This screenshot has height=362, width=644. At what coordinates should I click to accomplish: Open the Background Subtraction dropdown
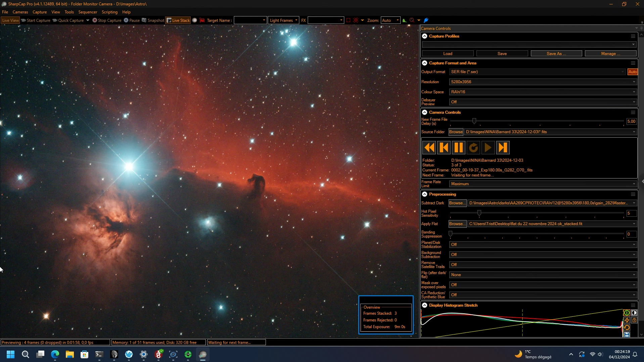pos(543,255)
